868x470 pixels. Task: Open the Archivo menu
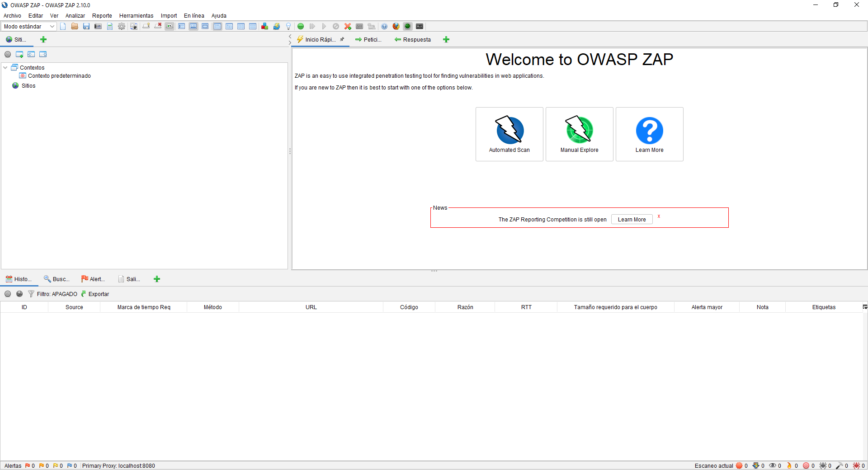click(x=12, y=16)
